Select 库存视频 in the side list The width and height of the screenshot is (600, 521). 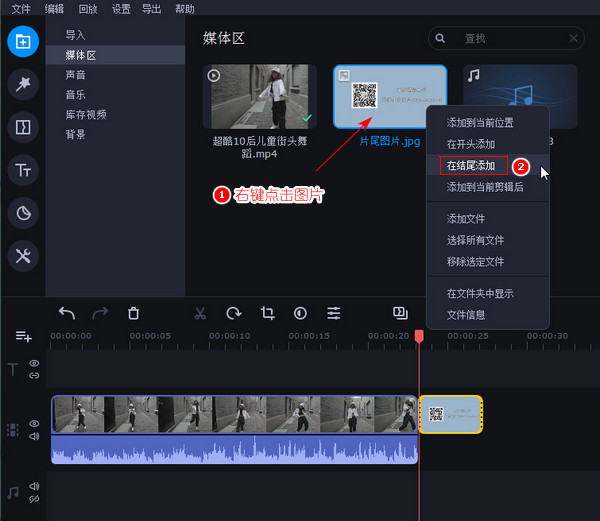click(x=115, y=115)
